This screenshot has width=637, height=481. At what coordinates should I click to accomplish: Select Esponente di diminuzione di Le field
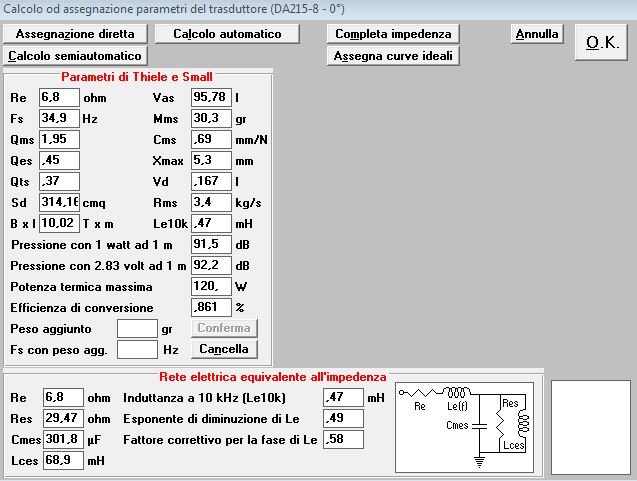pos(343,418)
